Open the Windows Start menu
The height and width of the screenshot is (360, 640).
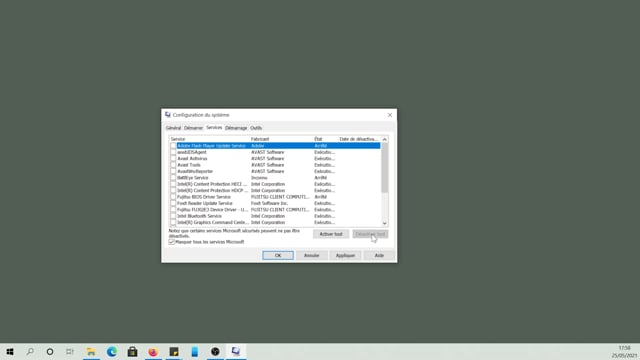(x=10, y=351)
